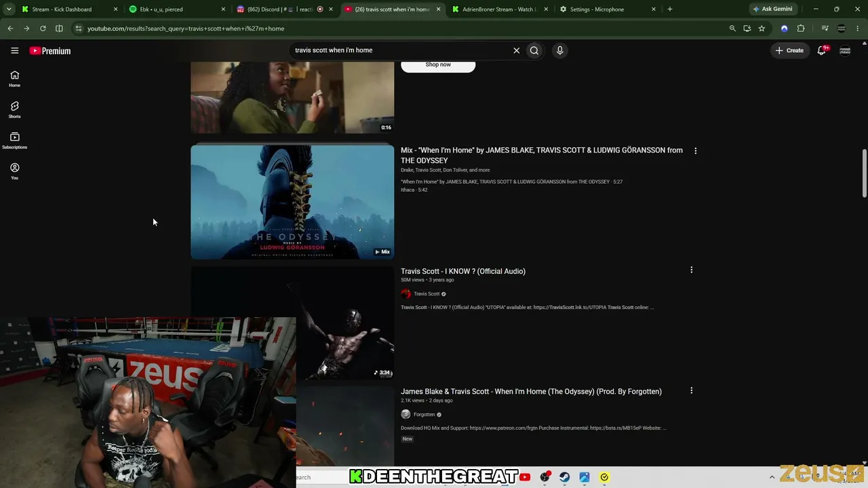
Task: Open Shorts in the YouTube sidebar
Action: [14, 110]
